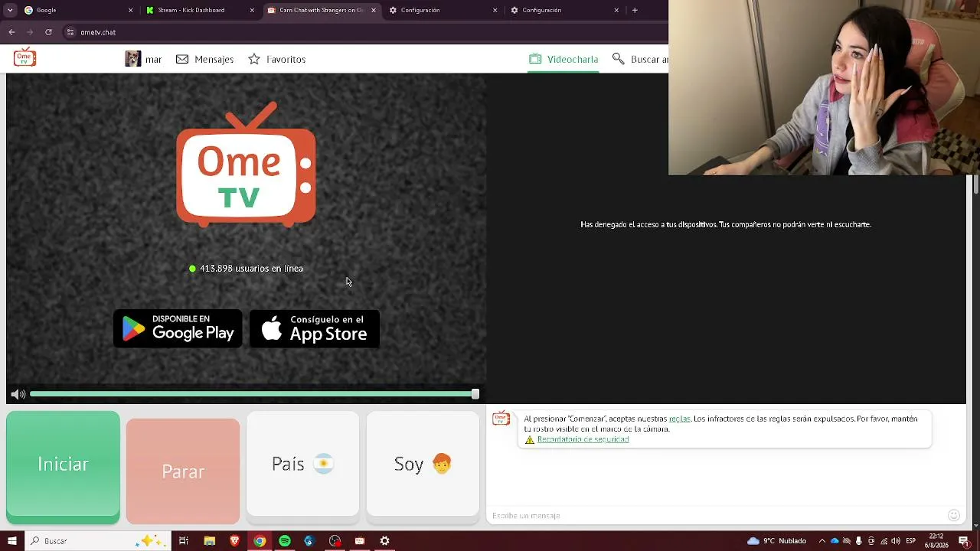Screen dimensions: 980x551
Task: Click the OmeTV avatar beside the rules message
Action: (501, 419)
